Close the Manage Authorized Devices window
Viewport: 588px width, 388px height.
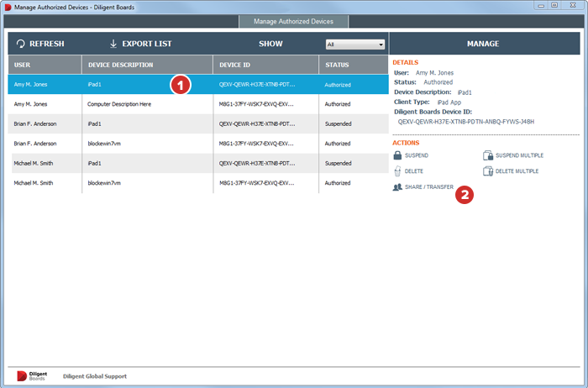click(x=573, y=5)
